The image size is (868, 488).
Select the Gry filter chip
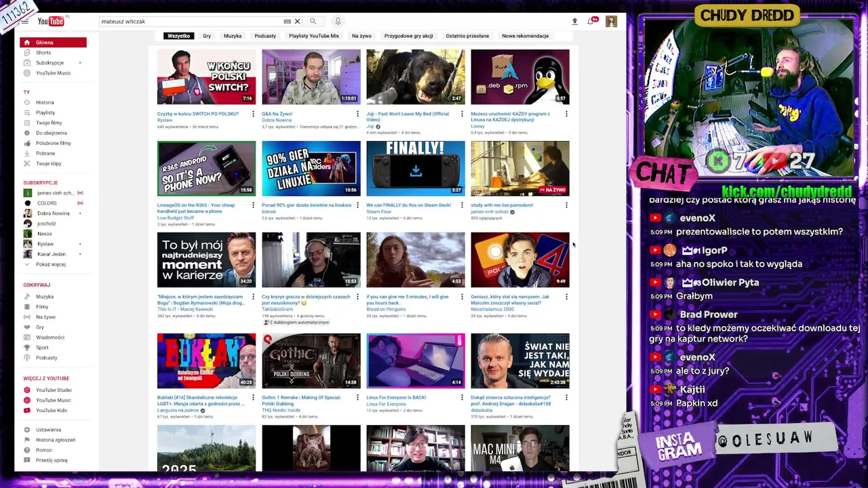click(207, 36)
